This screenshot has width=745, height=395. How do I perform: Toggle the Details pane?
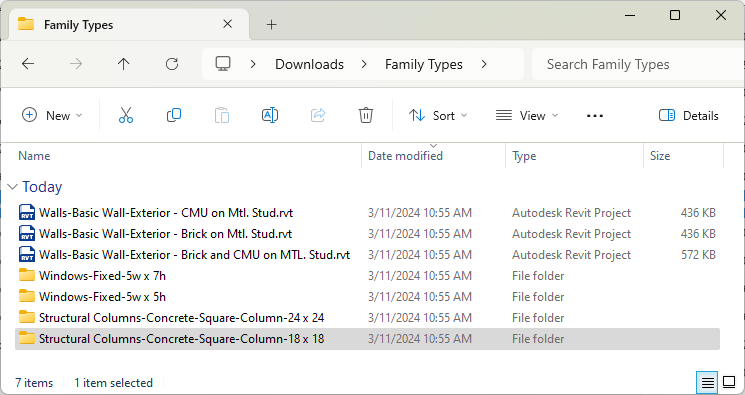point(688,116)
